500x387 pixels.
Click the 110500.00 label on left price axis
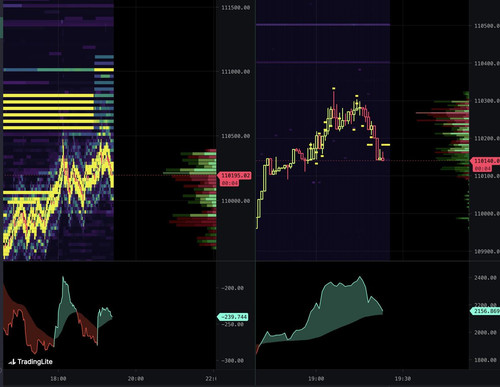coord(236,136)
